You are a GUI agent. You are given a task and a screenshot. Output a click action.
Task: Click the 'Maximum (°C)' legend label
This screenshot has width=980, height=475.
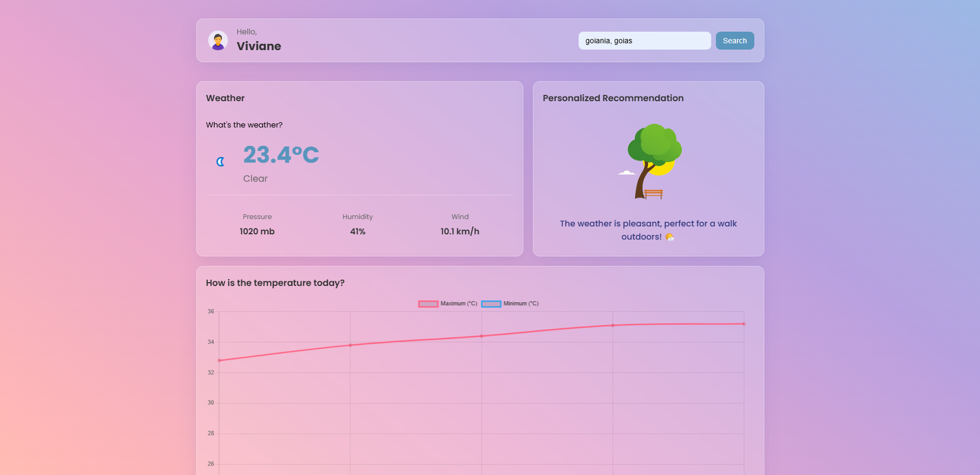click(459, 304)
